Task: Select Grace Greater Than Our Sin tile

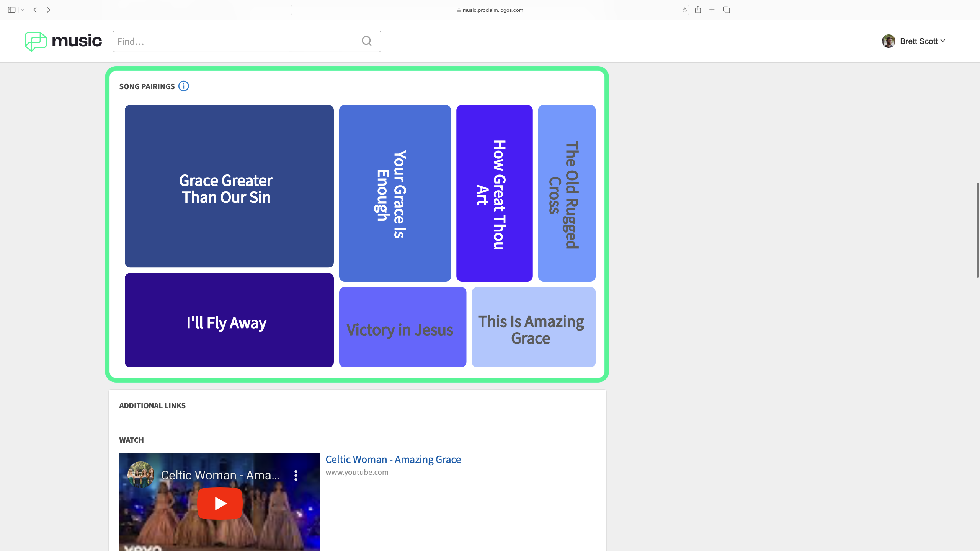Action: tap(229, 186)
